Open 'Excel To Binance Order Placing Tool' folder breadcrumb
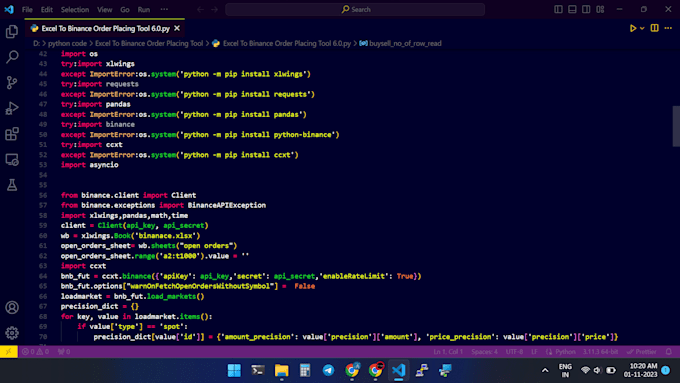Image resolution: width=680 pixels, height=383 pixels. 149,43
